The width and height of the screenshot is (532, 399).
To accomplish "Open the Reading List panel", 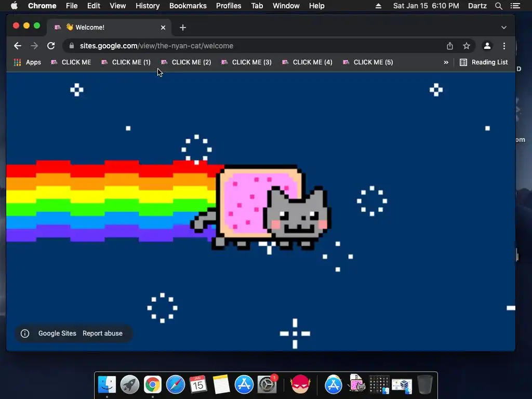I will point(484,62).
